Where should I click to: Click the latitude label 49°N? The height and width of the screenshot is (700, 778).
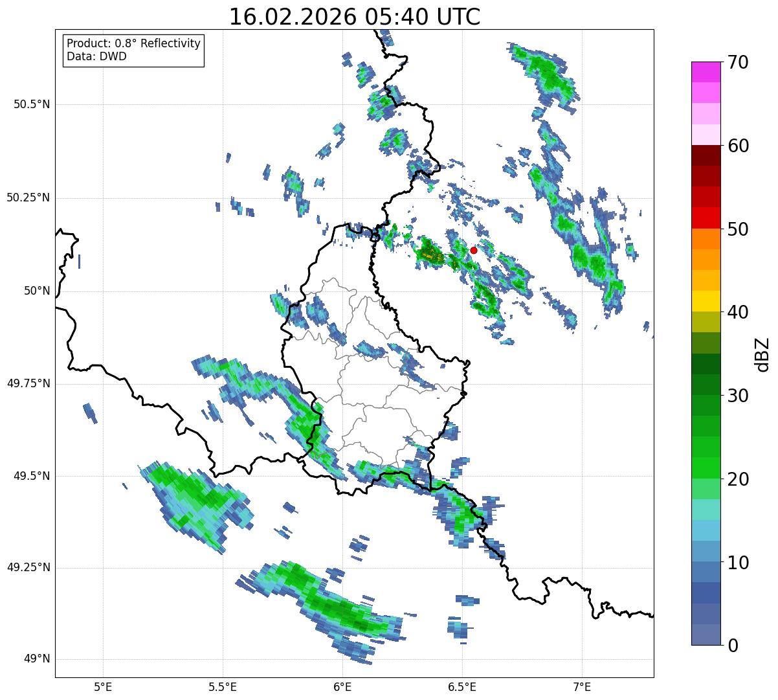(x=37, y=659)
